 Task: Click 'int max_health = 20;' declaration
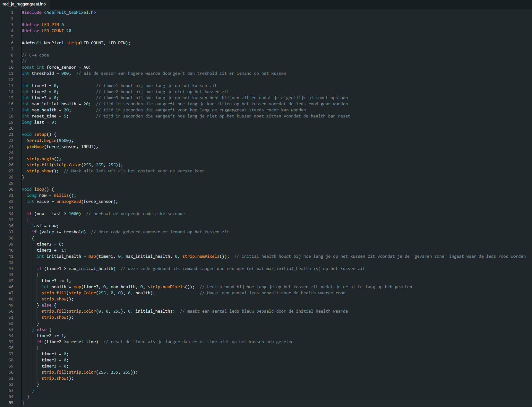47,110
